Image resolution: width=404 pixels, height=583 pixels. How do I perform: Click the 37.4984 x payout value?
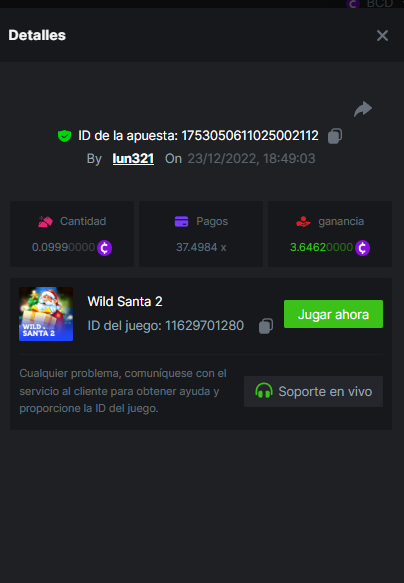coord(201,247)
